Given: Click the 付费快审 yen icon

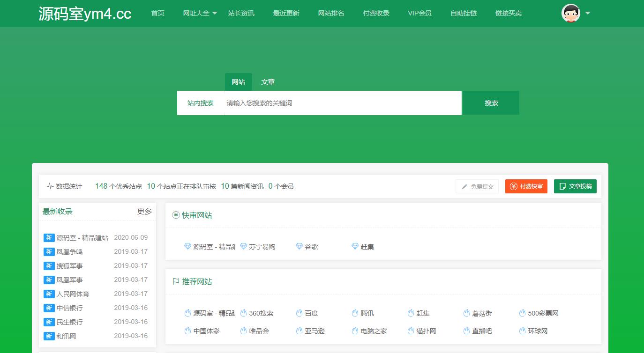Looking at the screenshot, I should (x=514, y=186).
